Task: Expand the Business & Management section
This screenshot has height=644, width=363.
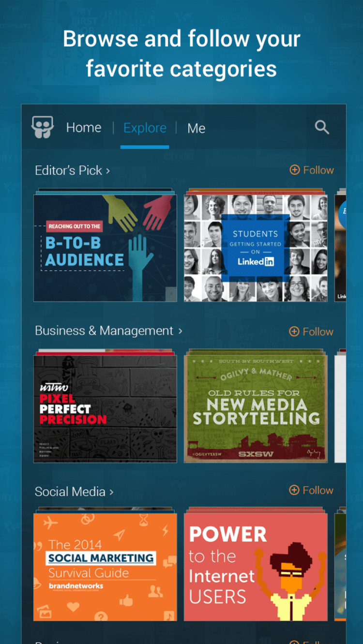Action: (108, 331)
